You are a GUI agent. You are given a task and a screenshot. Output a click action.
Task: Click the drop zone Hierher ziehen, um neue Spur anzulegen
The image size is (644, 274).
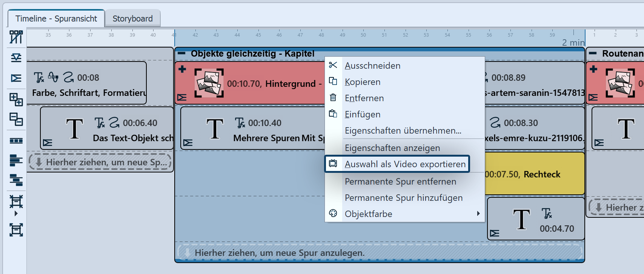tap(380, 252)
